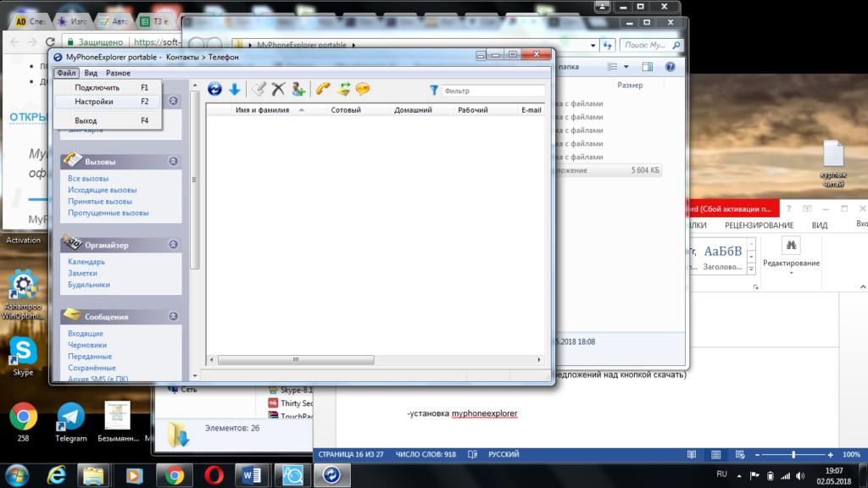Click the edit contact pencil icon
The width and height of the screenshot is (868, 488).
coord(259,89)
